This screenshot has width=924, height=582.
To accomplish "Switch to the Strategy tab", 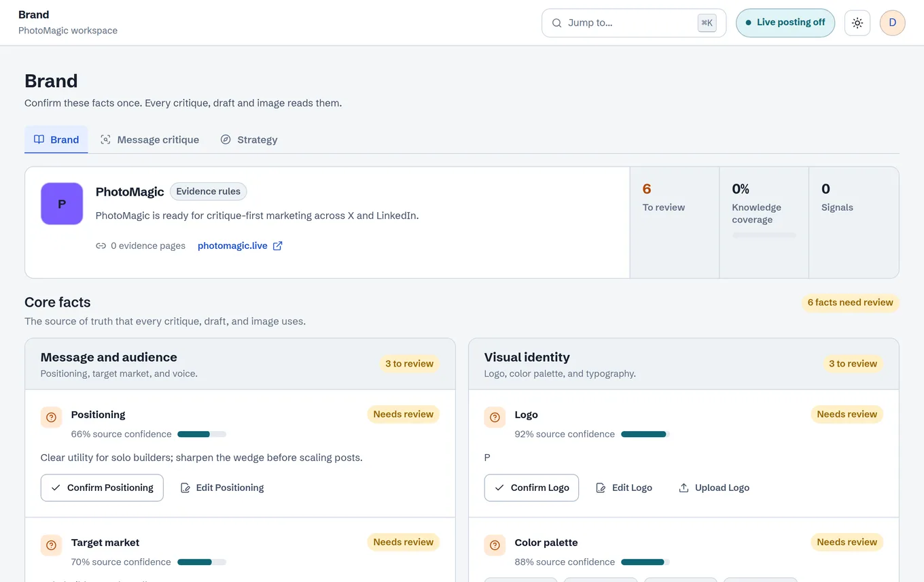I will click(x=249, y=139).
